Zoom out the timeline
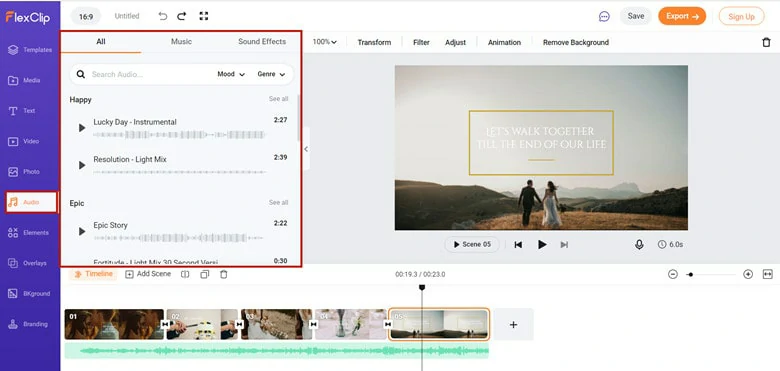This screenshot has height=371, width=780. pos(673,274)
